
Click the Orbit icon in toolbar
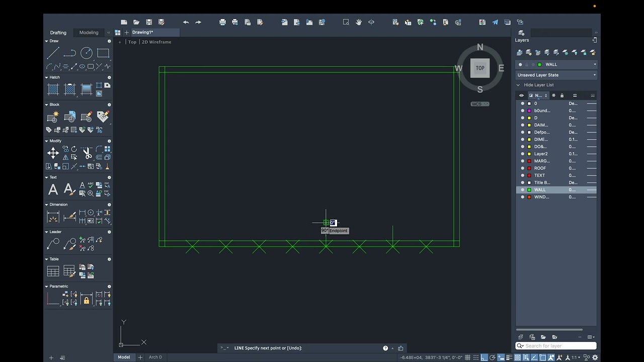[371, 22]
